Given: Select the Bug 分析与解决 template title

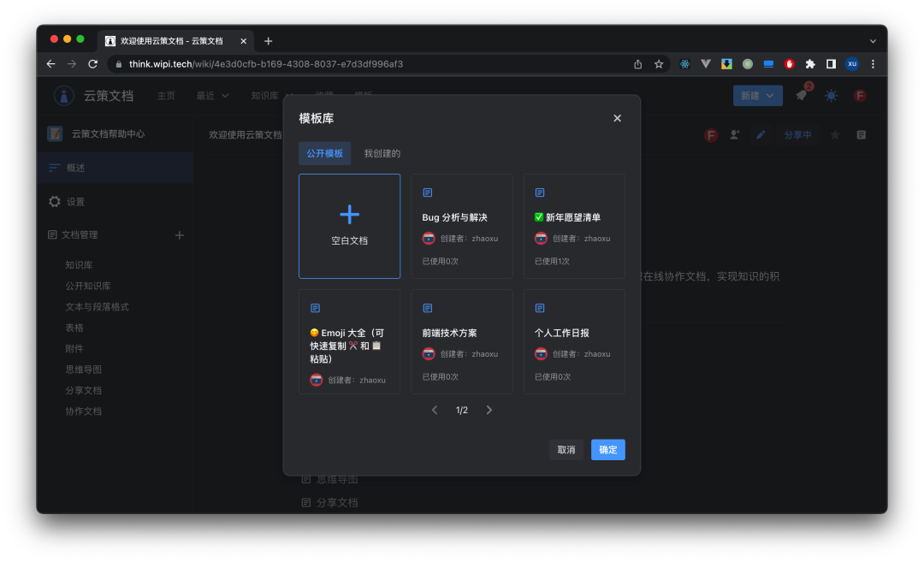Looking at the screenshot, I should click(454, 217).
